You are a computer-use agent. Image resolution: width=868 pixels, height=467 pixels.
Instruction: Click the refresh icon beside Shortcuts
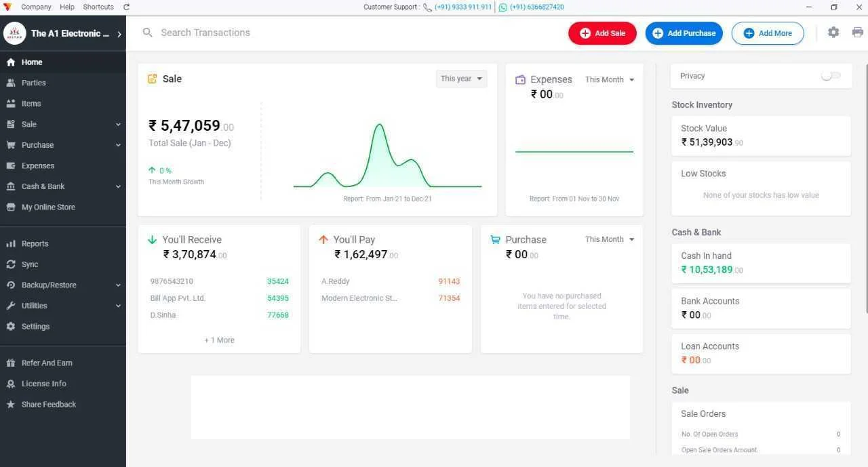click(x=126, y=7)
